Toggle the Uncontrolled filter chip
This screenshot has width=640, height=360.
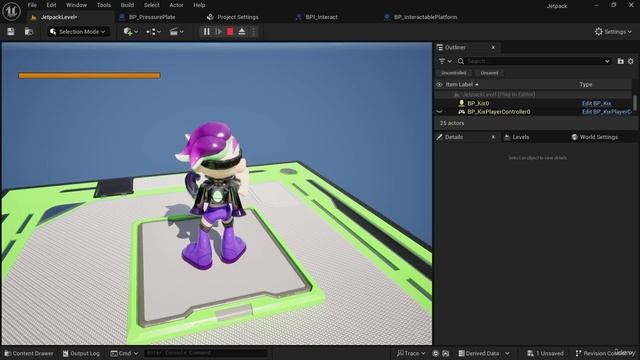pos(453,73)
